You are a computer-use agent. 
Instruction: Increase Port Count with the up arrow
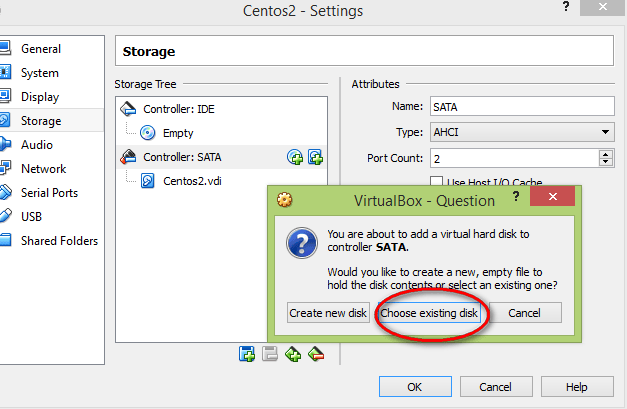click(x=606, y=153)
